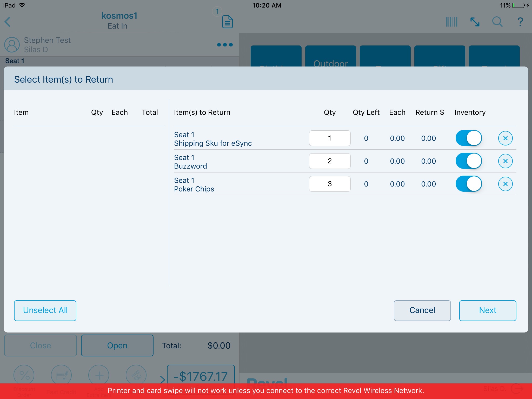Tap the 'Stephen Test' customer name
The height and width of the screenshot is (399, 532).
pos(47,40)
